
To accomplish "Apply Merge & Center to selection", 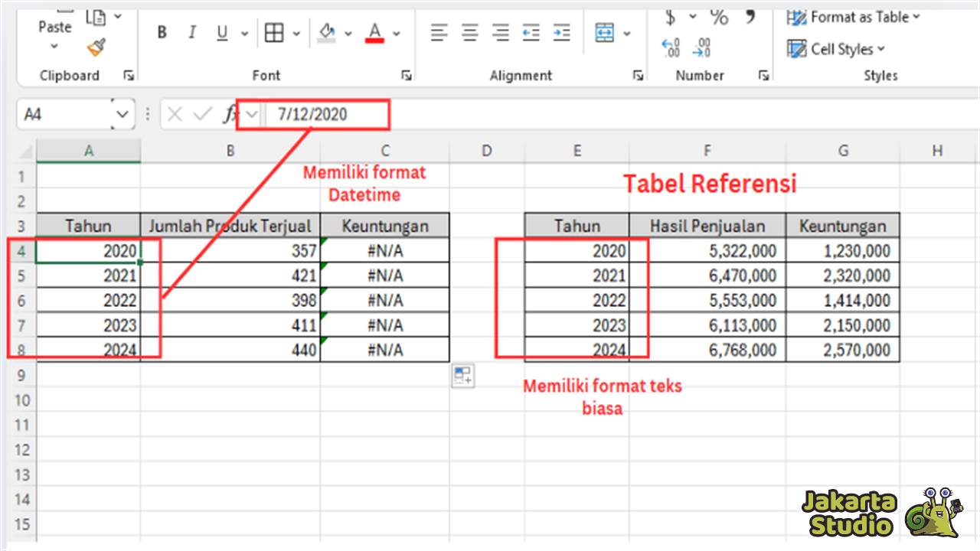I will pyautogui.click(x=606, y=33).
